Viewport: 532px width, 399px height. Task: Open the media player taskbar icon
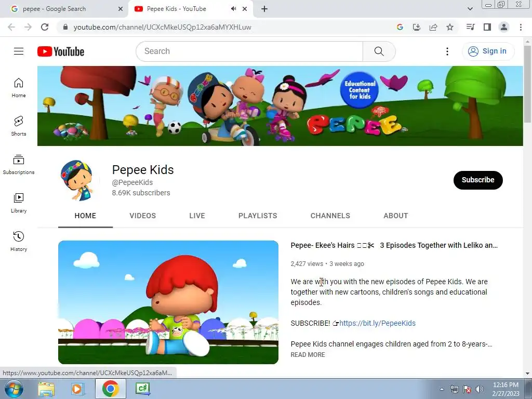coord(77,389)
